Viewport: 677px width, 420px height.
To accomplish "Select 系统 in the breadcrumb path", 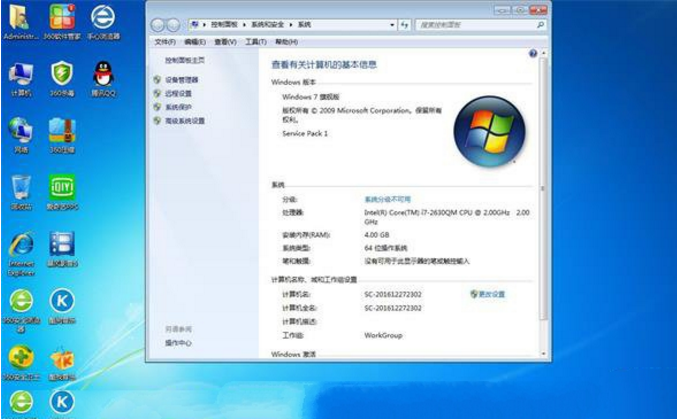I will [304, 25].
